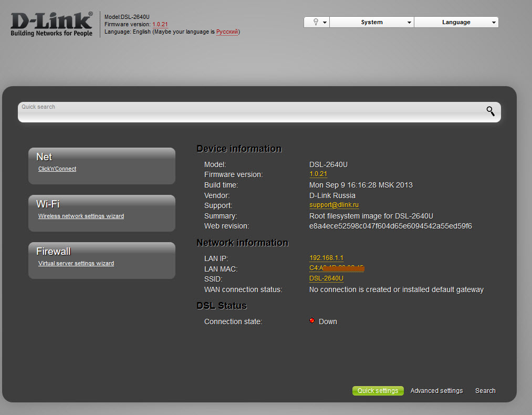Click the header firmware version 1.0.21 link
The image size is (532, 415).
160,25
